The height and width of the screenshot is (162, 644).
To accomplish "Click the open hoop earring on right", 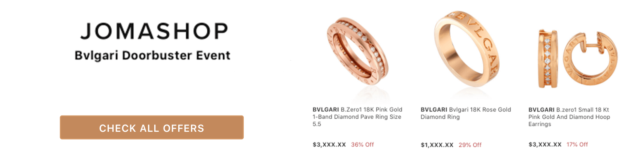I will point(589,58).
